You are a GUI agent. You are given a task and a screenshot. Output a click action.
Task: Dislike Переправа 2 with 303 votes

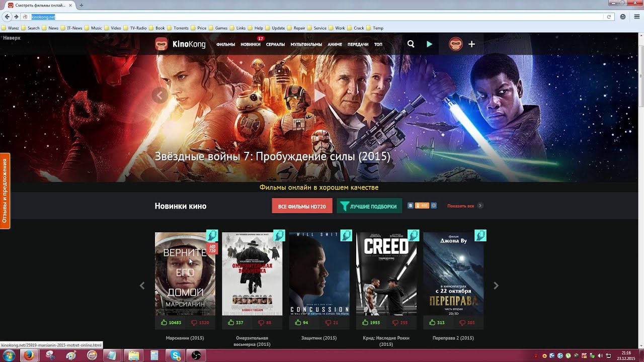(467, 322)
